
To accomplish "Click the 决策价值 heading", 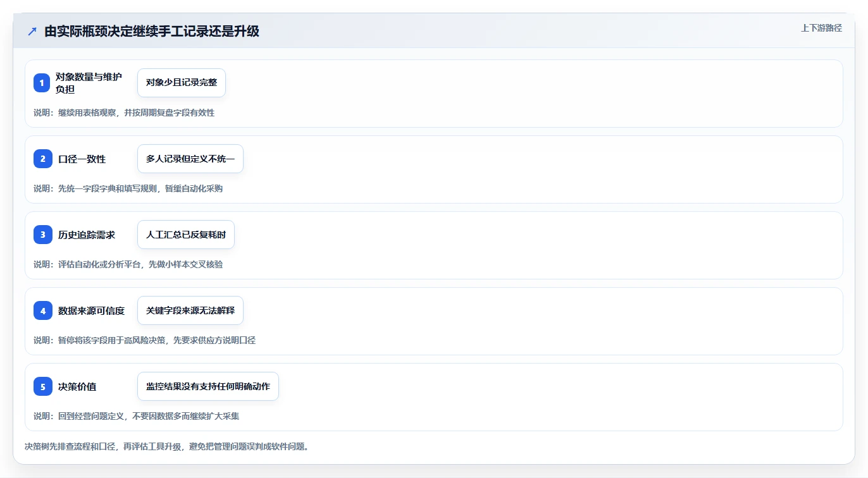I will [x=77, y=386].
